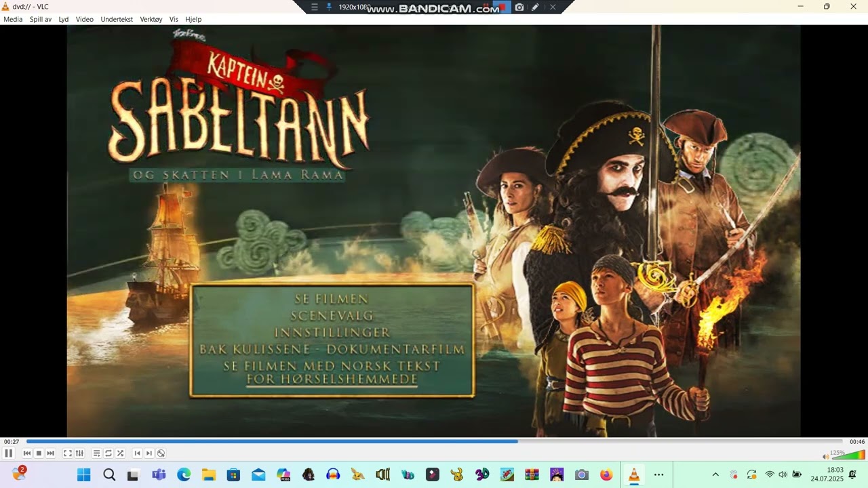Mute audio via speaker icon
This screenshot has width=868, height=488.
point(825,456)
